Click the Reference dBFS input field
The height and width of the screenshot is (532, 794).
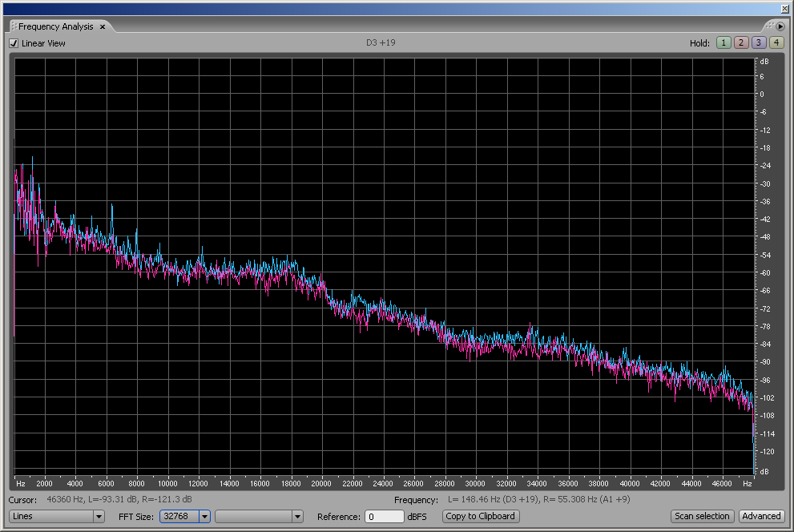tap(384, 517)
